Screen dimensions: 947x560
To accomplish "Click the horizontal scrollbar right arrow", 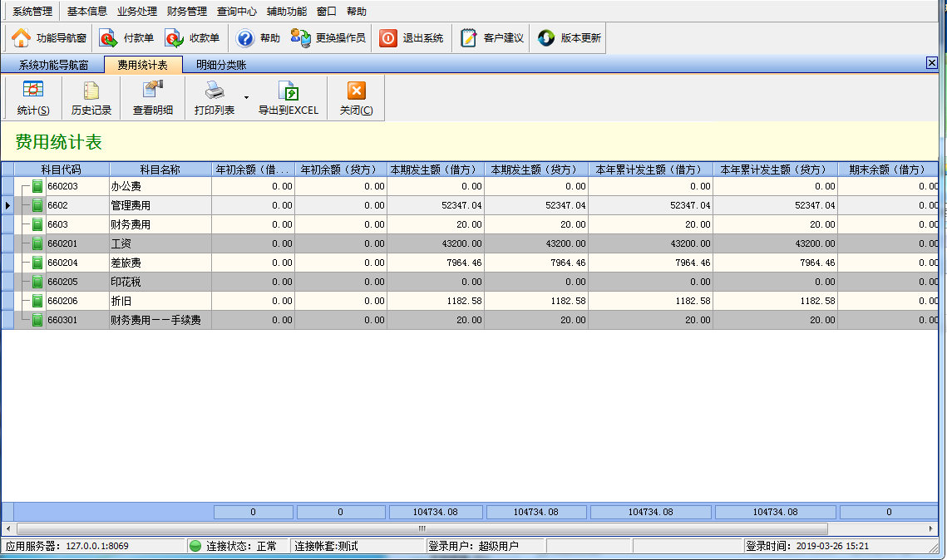I will 930,528.
